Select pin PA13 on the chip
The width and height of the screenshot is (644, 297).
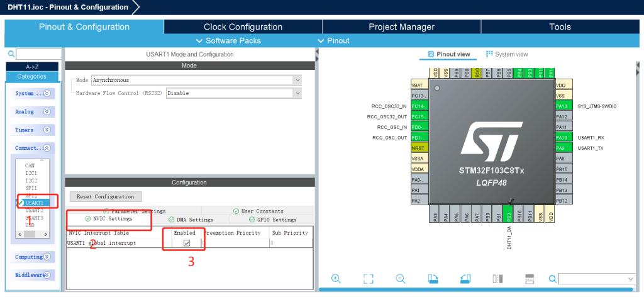(x=563, y=106)
